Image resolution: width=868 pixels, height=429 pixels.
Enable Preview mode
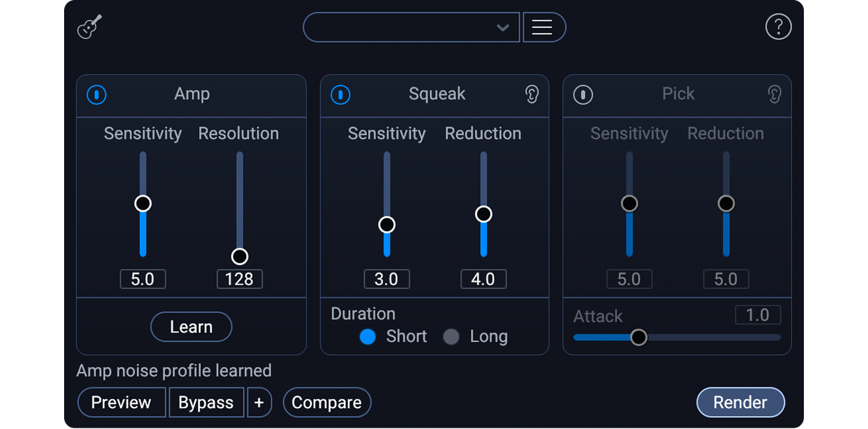121,402
